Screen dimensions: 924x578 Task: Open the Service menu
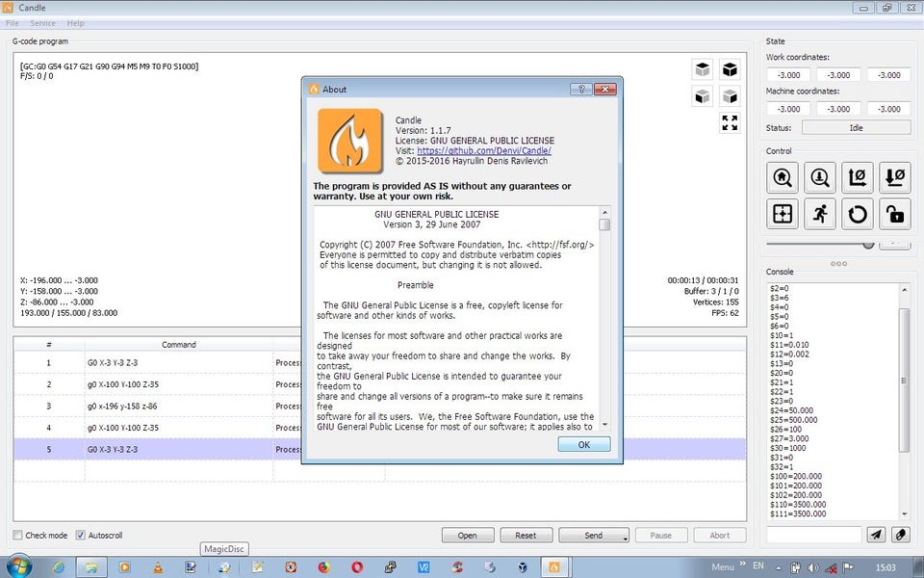coord(42,23)
